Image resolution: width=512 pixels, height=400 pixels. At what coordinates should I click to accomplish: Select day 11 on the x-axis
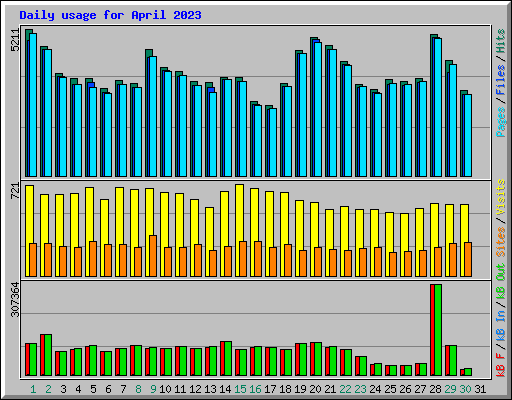coord(180,389)
